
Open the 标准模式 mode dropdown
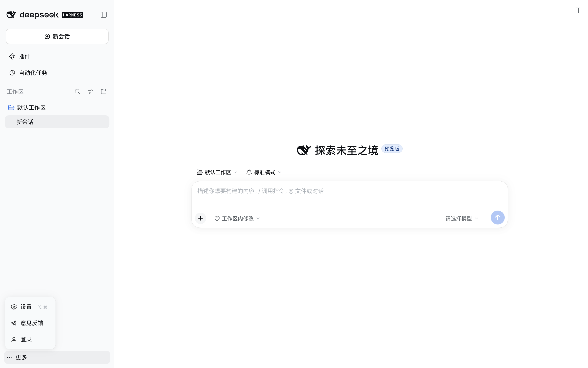pyautogui.click(x=264, y=172)
